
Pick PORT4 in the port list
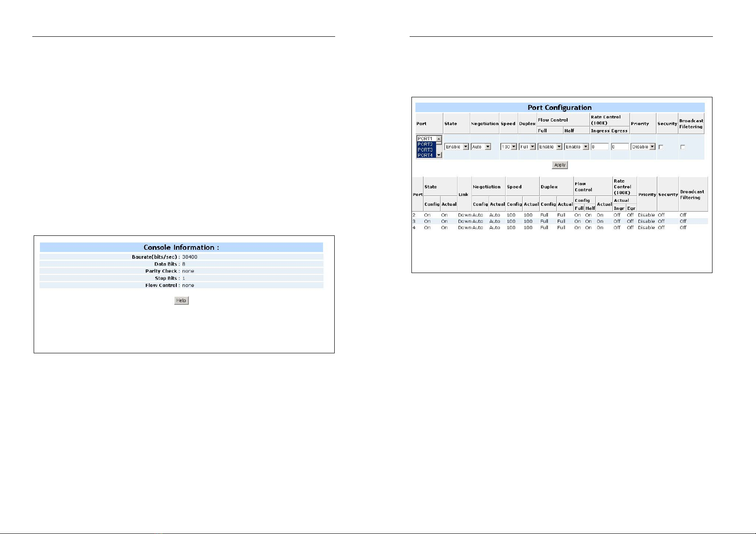click(425, 155)
